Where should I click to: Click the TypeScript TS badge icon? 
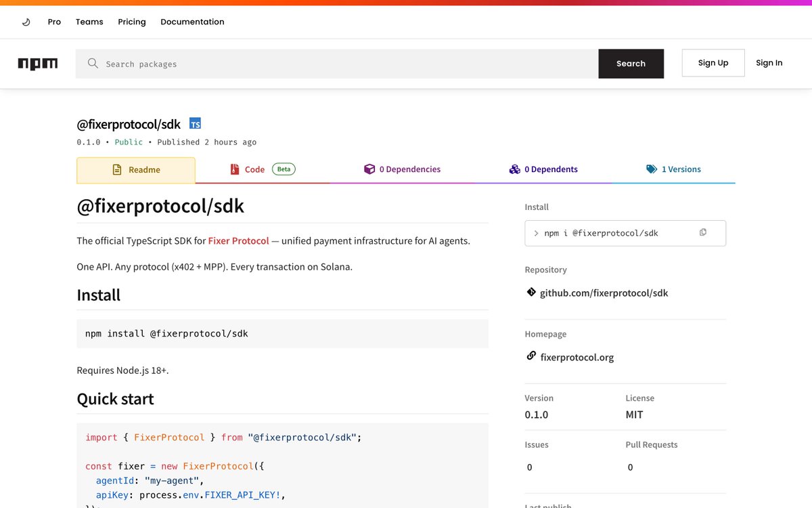point(195,124)
